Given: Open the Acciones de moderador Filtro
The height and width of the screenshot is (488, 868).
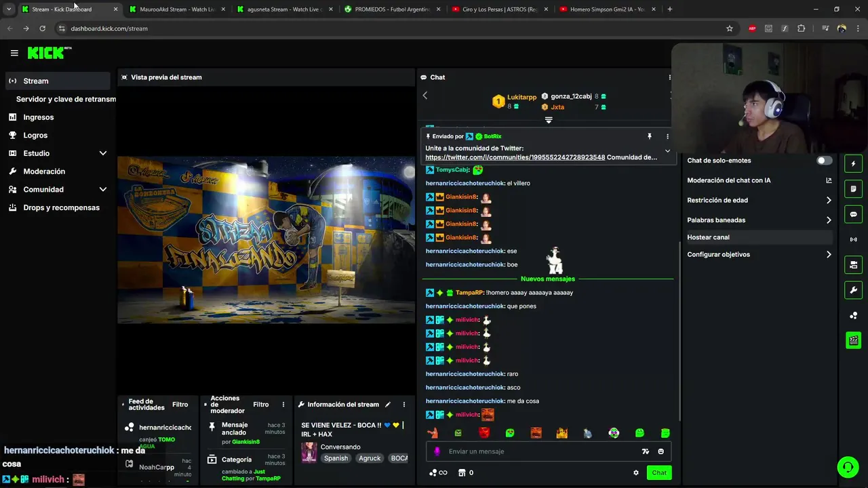Looking at the screenshot, I should click(261, 405).
